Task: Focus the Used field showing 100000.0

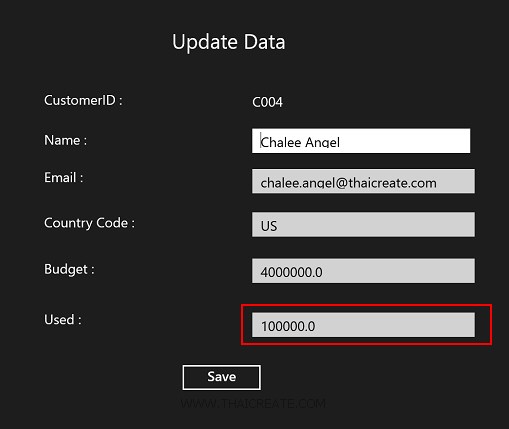Action: tap(363, 324)
